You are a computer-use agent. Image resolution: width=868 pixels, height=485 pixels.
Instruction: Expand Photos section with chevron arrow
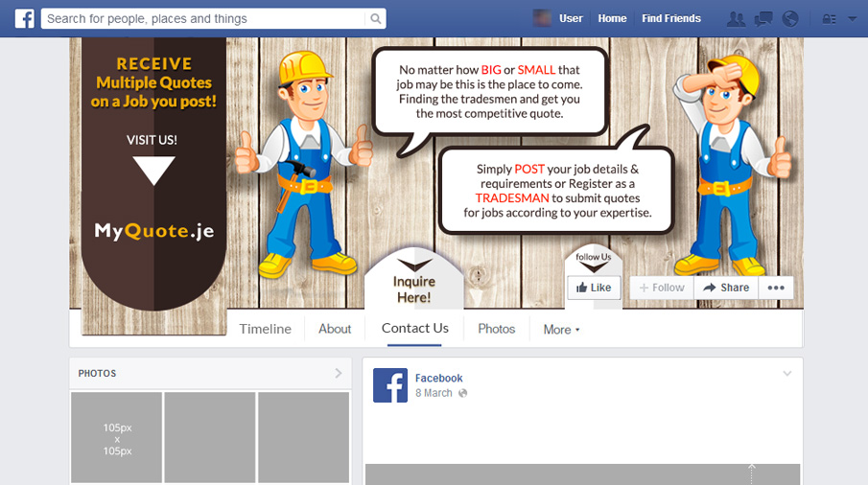tap(339, 373)
